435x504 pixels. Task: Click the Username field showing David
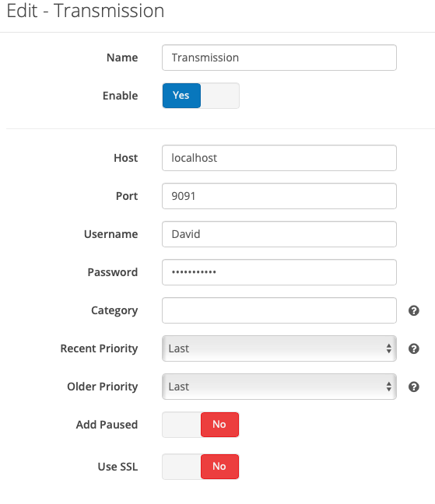pyautogui.click(x=279, y=234)
